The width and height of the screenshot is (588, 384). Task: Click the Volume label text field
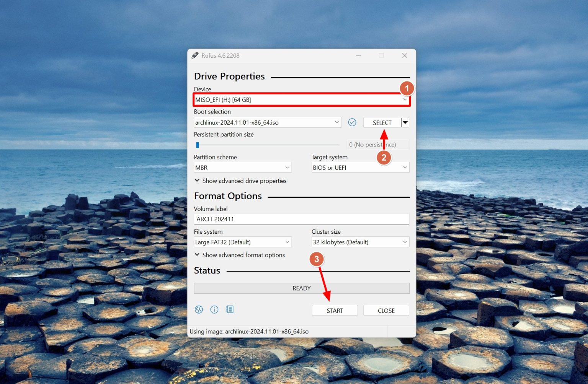coord(301,219)
